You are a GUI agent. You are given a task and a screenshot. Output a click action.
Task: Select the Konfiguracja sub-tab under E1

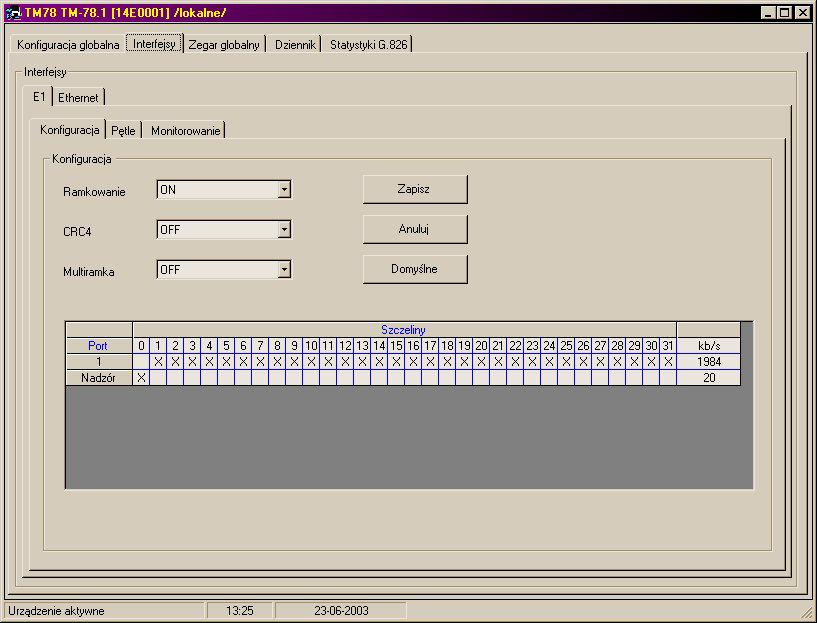point(70,129)
